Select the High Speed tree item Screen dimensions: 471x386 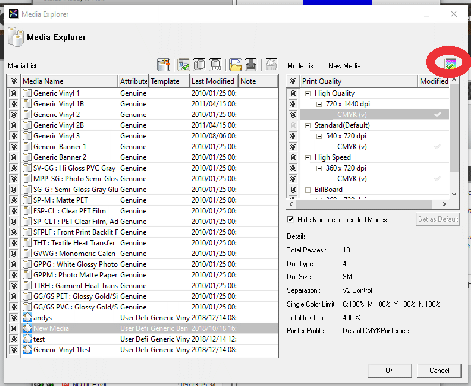[x=332, y=157]
